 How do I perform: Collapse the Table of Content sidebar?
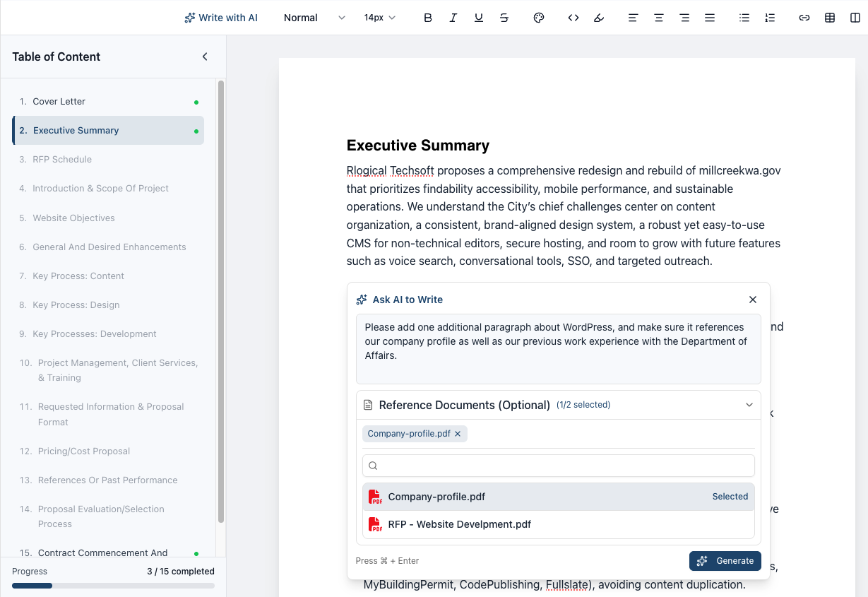[205, 57]
